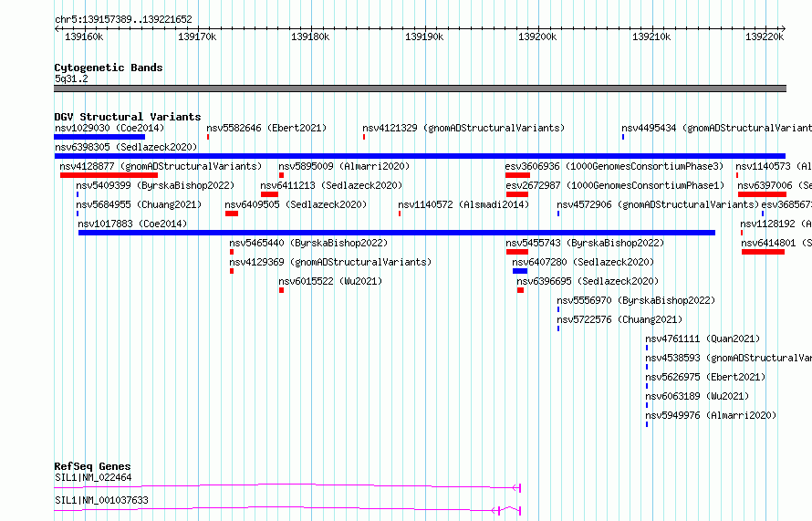Select nsv1140572 (Alsmadi2014) label
This screenshot has height=521, width=812.
[x=463, y=204]
